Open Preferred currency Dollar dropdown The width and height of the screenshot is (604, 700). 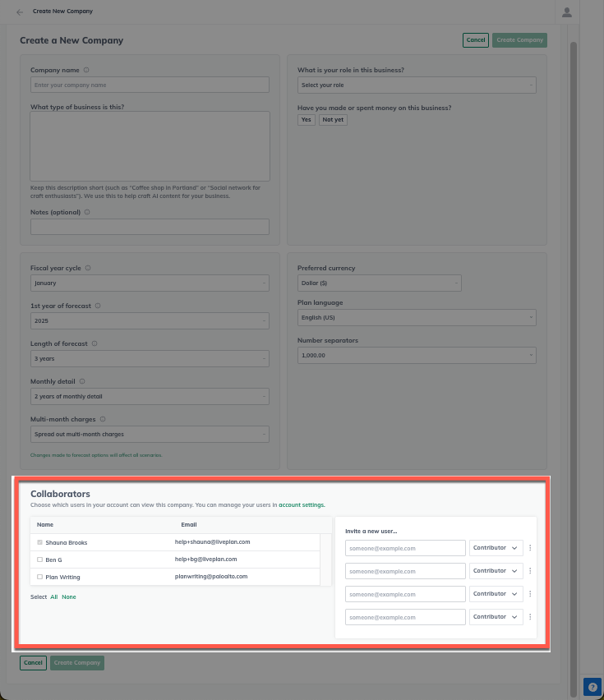[380, 283]
